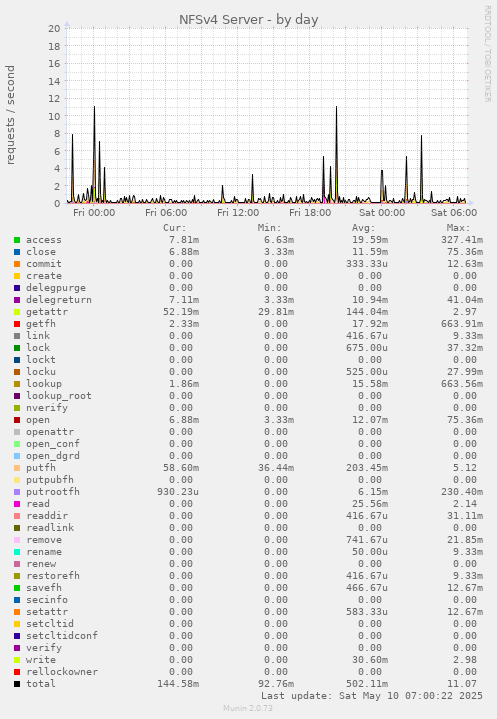
Task: Click the lookup max value 663.56m
Action: click(x=462, y=384)
